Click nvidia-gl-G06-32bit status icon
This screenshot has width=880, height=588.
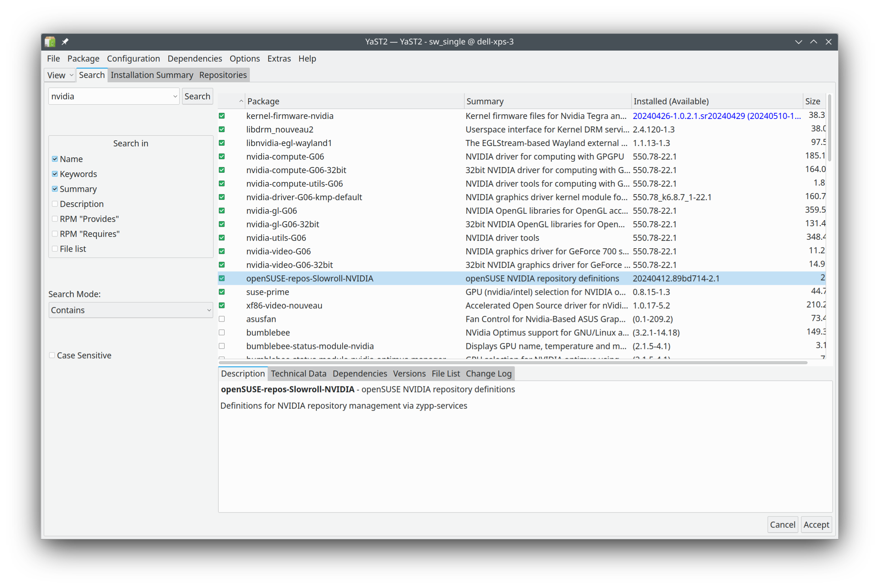(222, 224)
